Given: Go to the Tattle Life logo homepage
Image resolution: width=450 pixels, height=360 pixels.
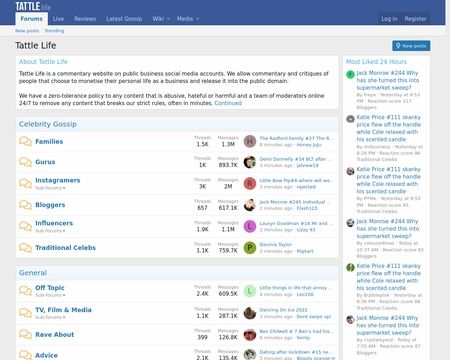Looking at the screenshot, I should click(33, 6).
